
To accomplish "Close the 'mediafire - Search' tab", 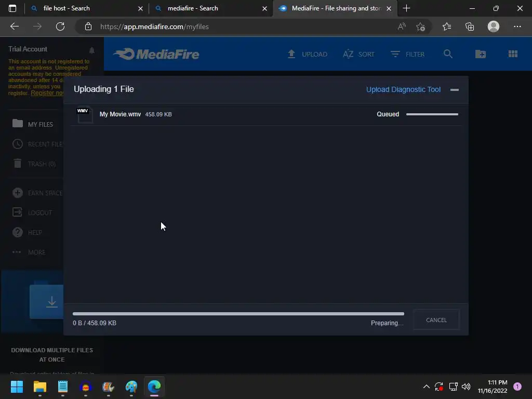I will 264,8.
